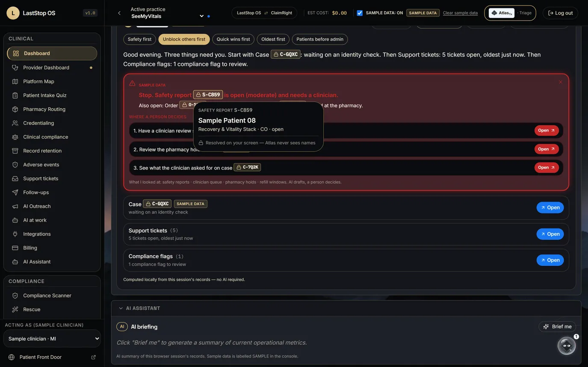The height and width of the screenshot is (367, 588).
Task: Click the Credentialing people icon
Action: [15, 123]
